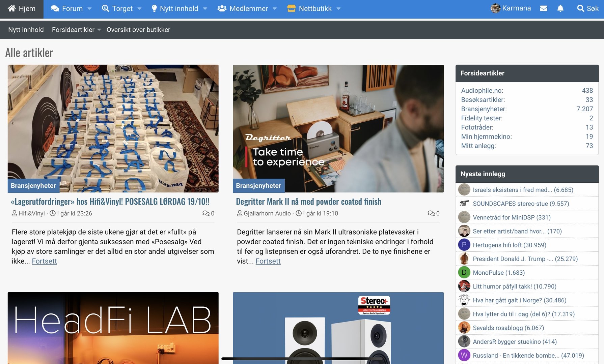Click Bransjenyheter tag on Degritter image
The image size is (604, 364).
click(258, 186)
